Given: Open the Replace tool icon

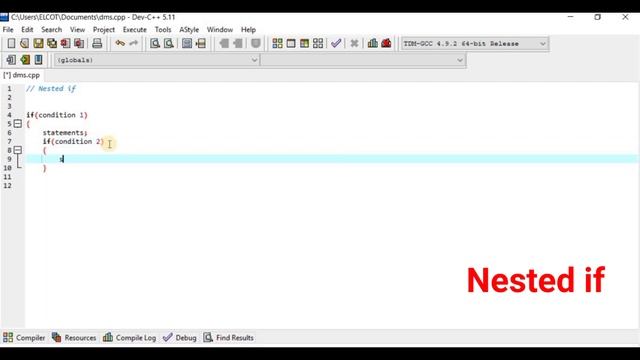Looking at the screenshot, I should tap(169, 43).
